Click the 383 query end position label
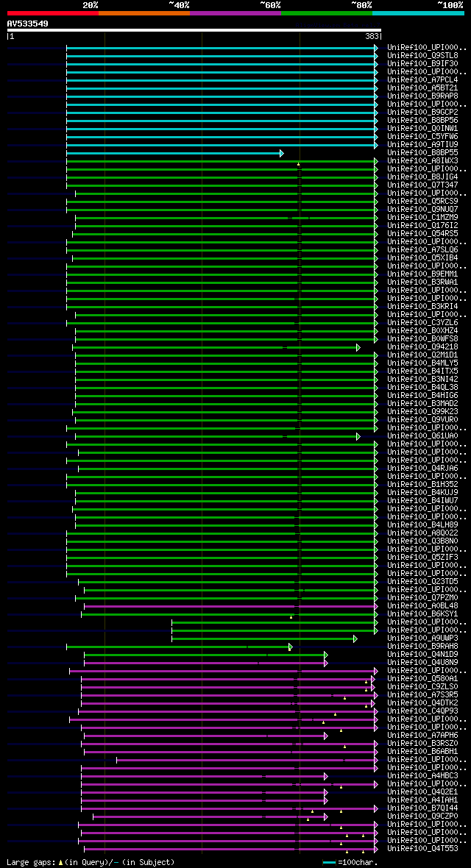Image resolution: width=471 pixels, height=868 pixels. point(372,36)
